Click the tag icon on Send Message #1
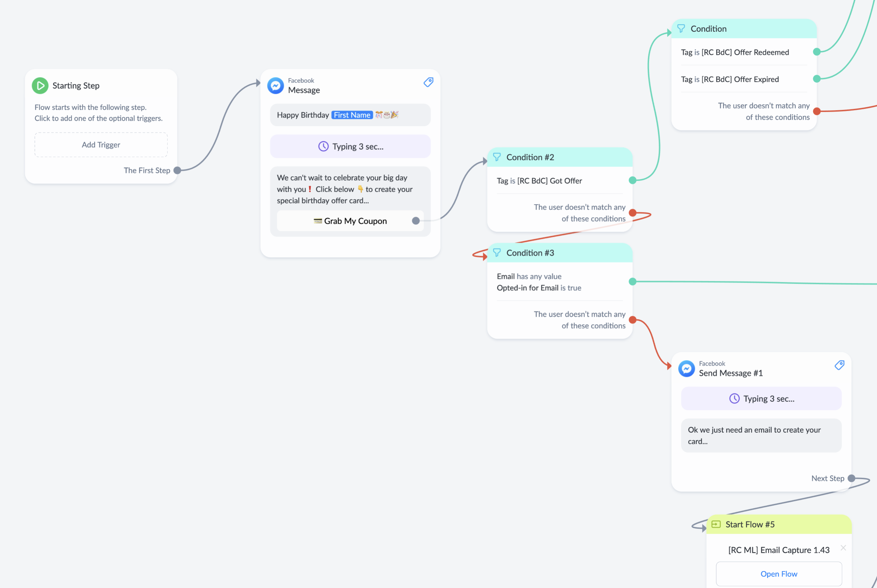The width and height of the screenshot is (877, 588). 839,365
